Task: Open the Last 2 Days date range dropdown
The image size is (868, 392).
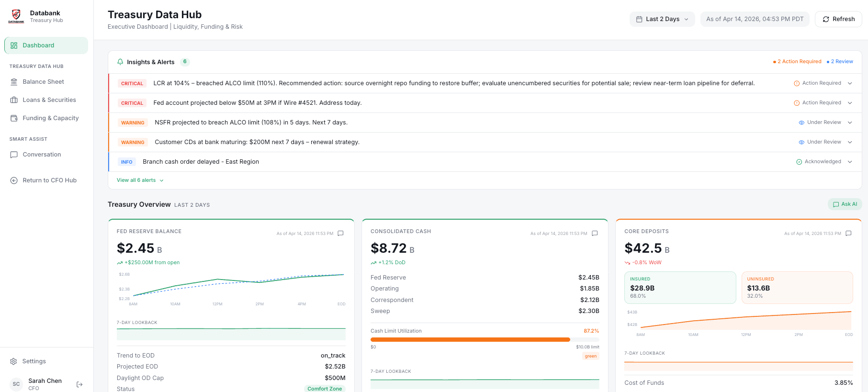Action: pyautogui.click(x=662, y=19)
